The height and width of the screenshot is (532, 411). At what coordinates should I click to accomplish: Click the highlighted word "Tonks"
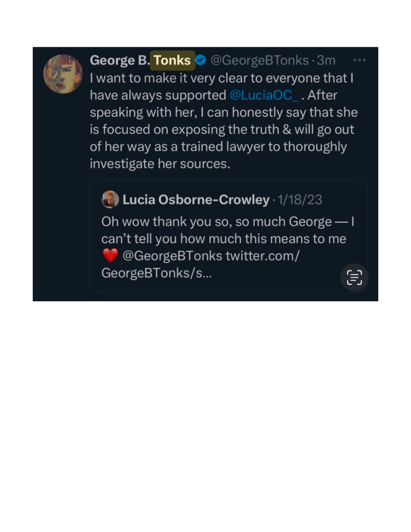pyautogui.click(x=172, y=60)
